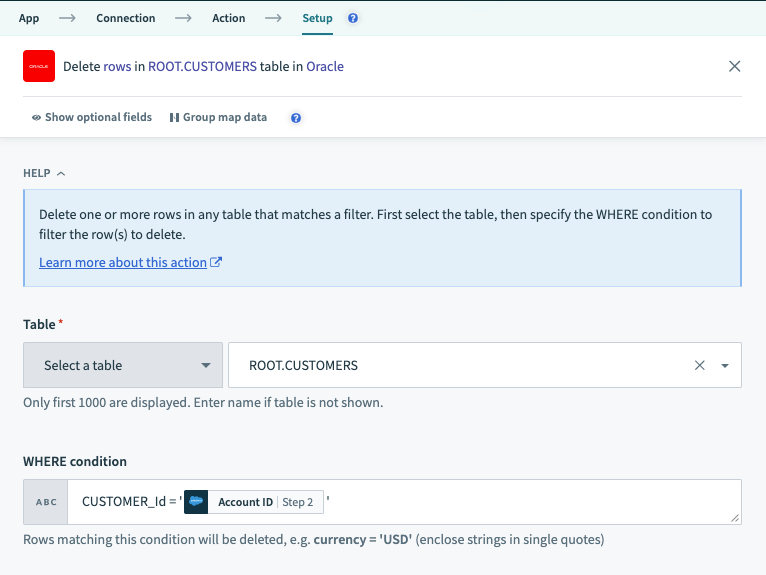Clear the ROOT.CUSTOMERS table selection
The width and height of the screenshot is (766, 575).
pos(700,366)
